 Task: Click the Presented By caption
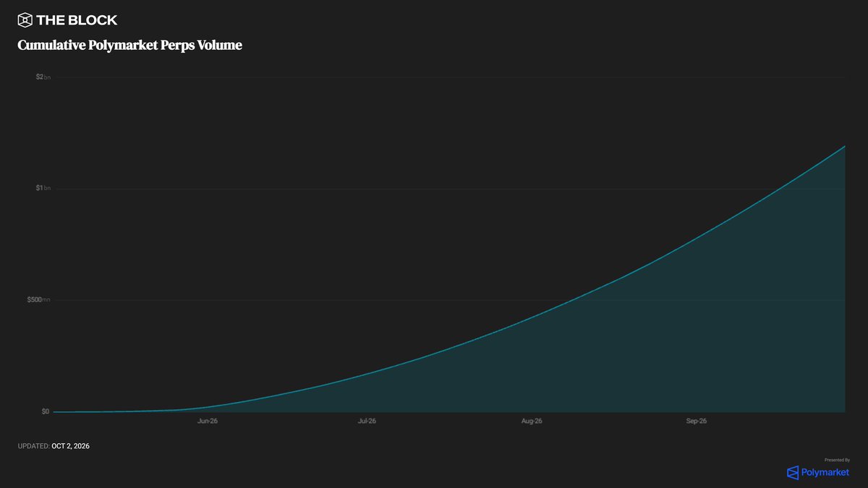(x=837, y=460)
